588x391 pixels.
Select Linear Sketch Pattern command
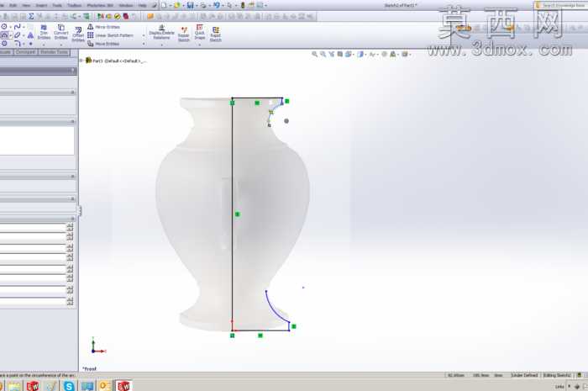(110, 35)
